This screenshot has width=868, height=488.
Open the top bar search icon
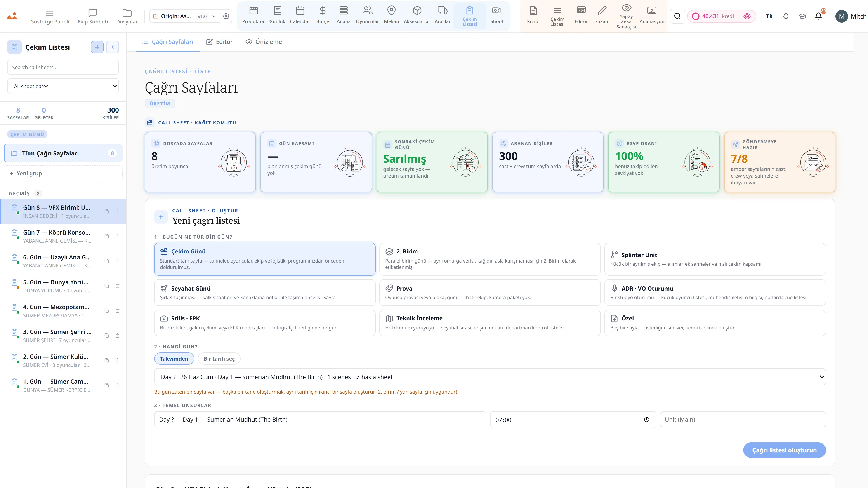click(677, 16)
